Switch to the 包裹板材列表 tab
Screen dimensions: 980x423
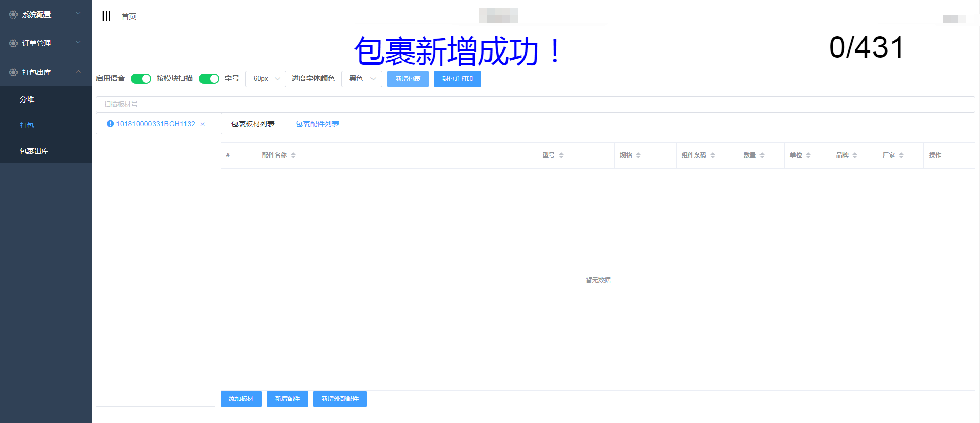coord(253,124)
